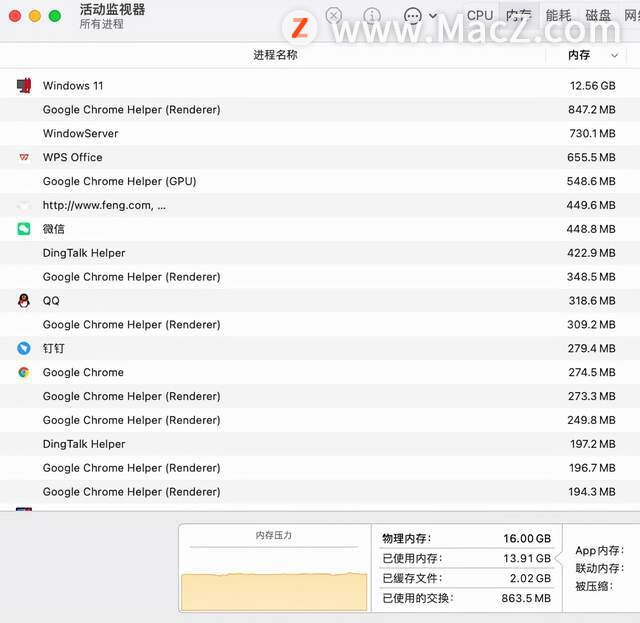
Task: Switch to the 磁盘 tab
Action: coord(598,16)
